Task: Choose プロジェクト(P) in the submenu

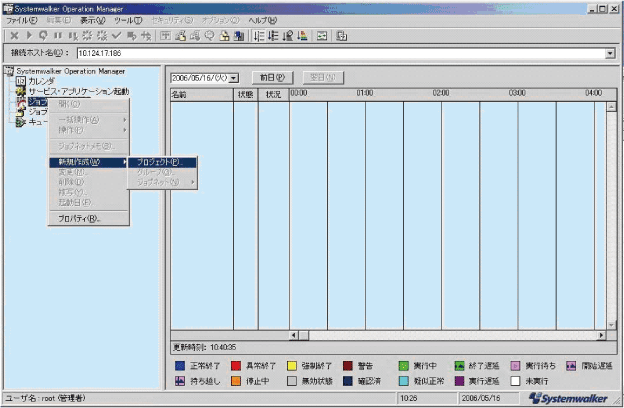Action: click(x=162, y=162)
